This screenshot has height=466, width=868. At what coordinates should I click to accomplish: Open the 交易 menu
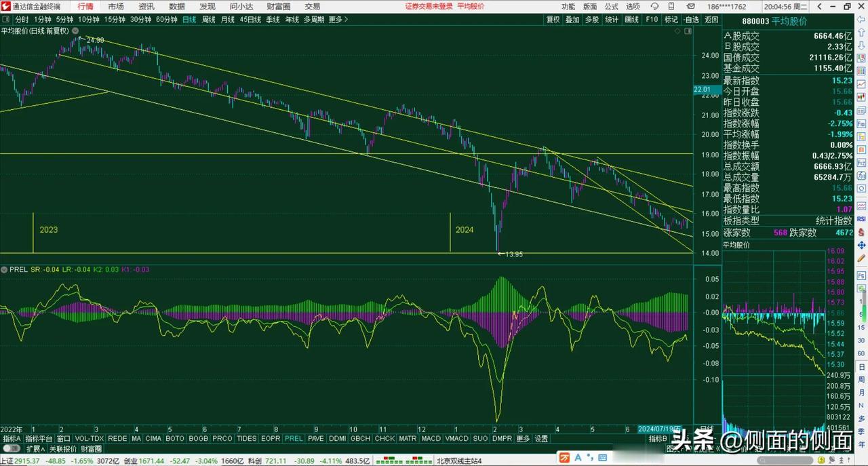click(x=313, y=6)
